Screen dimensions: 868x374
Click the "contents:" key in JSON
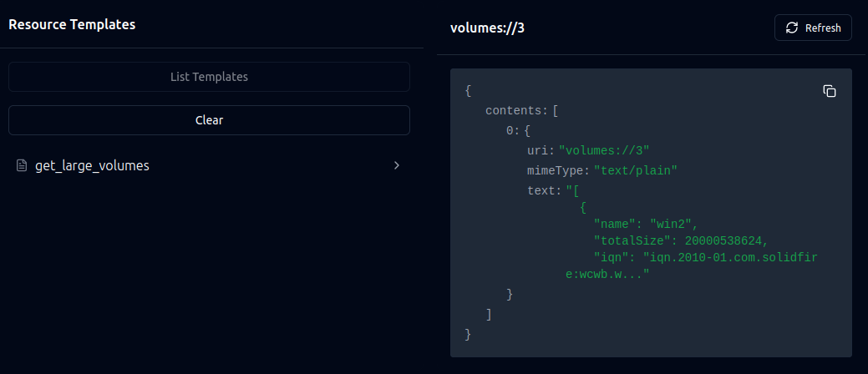(x=517, y=111)
